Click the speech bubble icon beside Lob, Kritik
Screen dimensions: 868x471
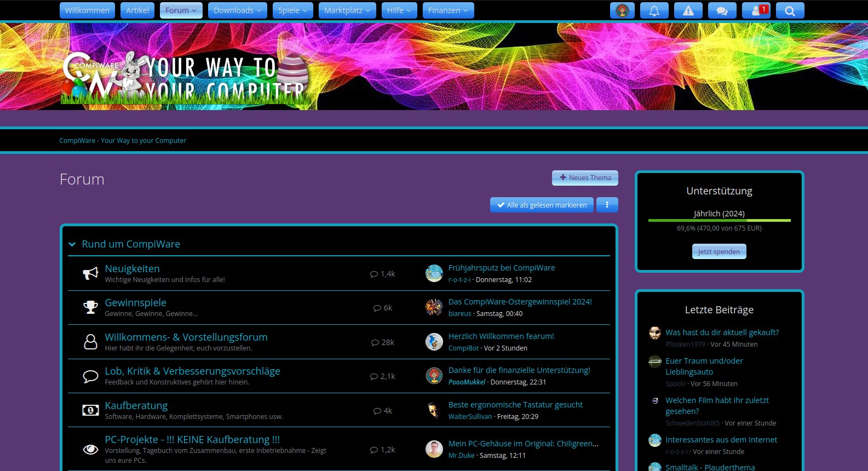tap(90, 376)
